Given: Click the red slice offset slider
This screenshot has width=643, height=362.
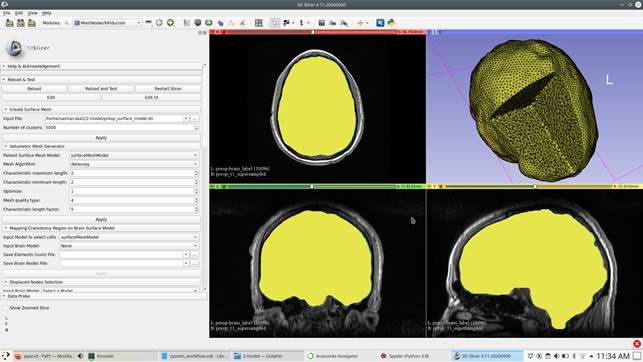Looking at the screenshot, I should [312, 32].
